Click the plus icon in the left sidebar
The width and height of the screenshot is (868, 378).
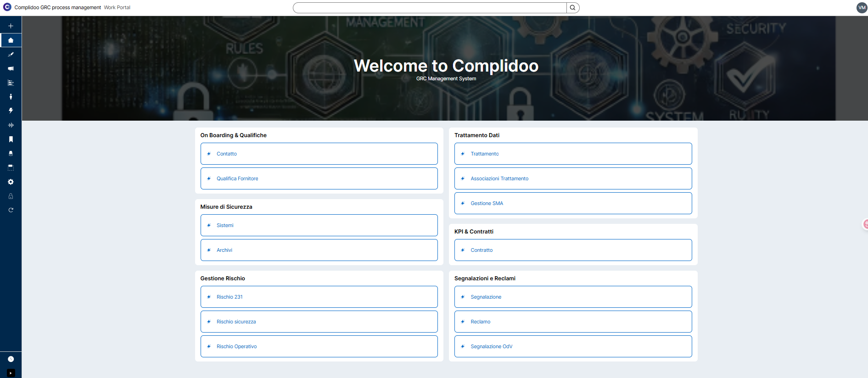coord(11,26)
